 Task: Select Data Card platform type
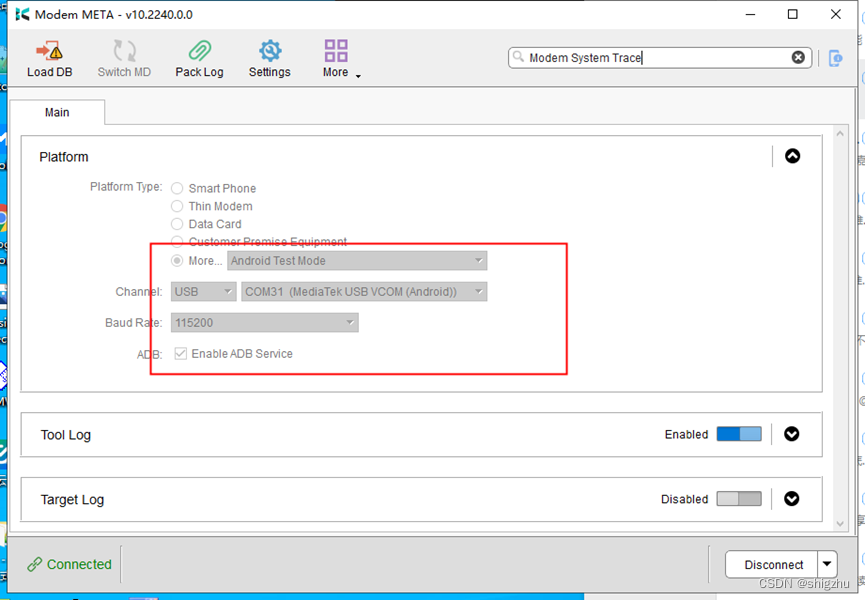pyautogui.click(x=177, y=224)
